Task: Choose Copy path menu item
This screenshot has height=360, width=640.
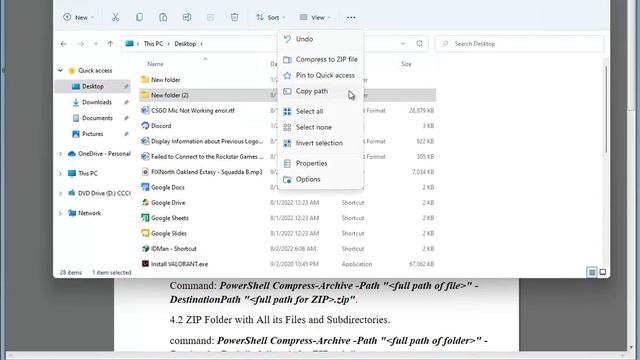Action: 320,91
